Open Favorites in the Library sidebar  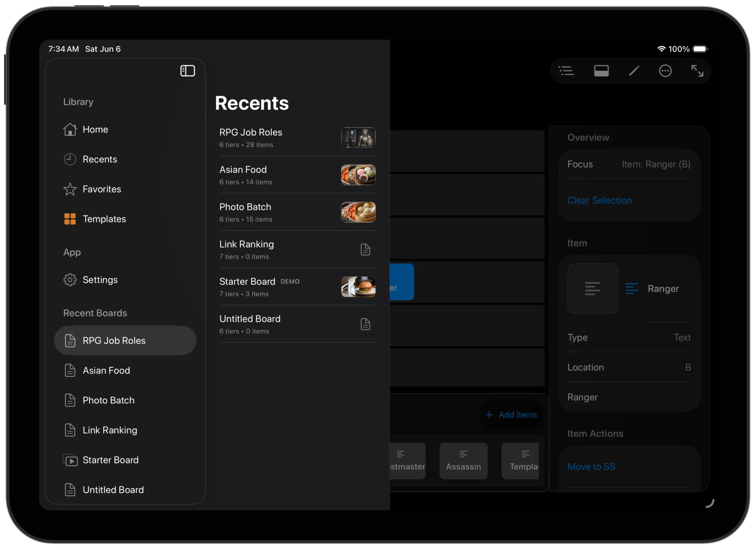pyautogui.click(x=125, y=189)
